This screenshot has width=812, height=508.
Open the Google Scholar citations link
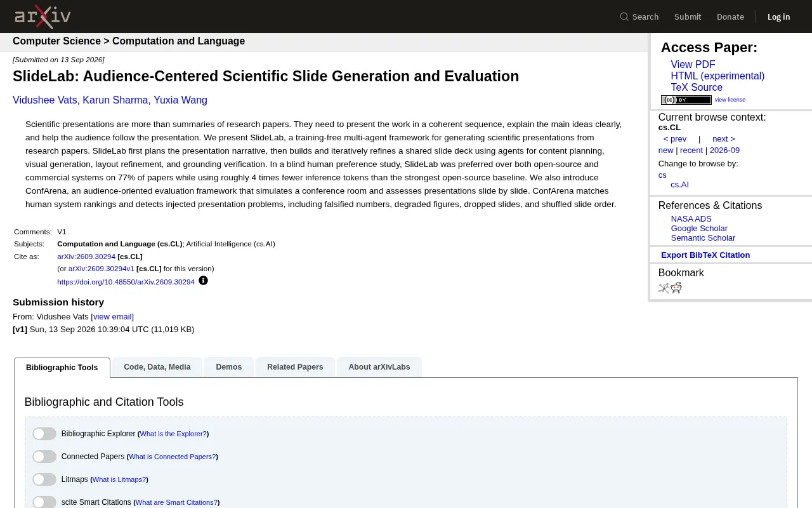699,229
